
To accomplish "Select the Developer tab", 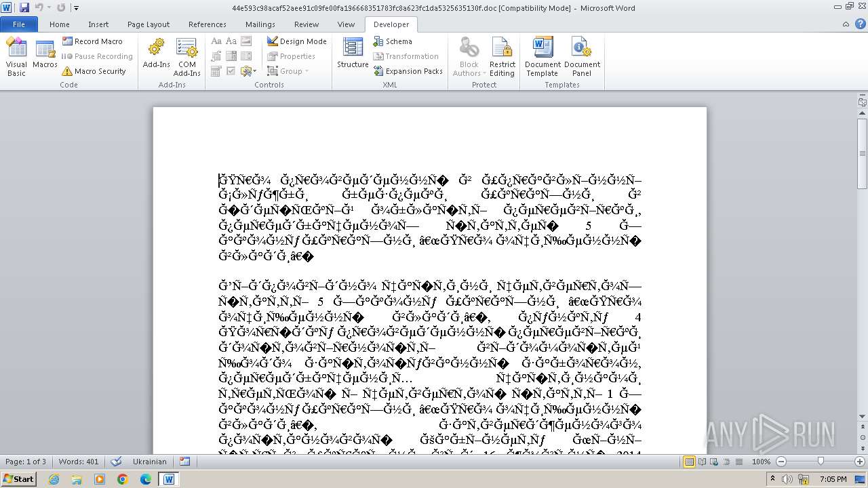I will [391, 24].
